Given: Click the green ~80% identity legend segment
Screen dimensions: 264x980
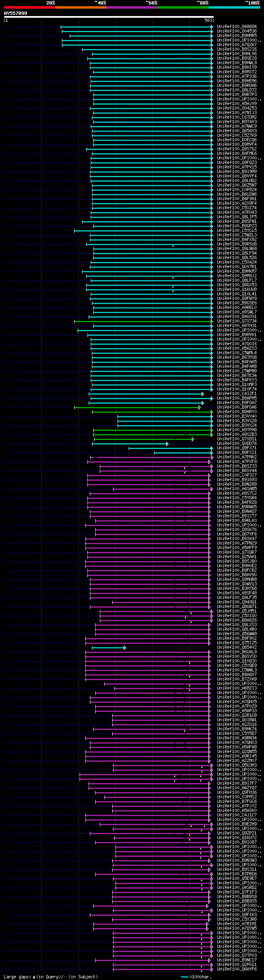Looking at the screenshot, I should coord(183,7).
